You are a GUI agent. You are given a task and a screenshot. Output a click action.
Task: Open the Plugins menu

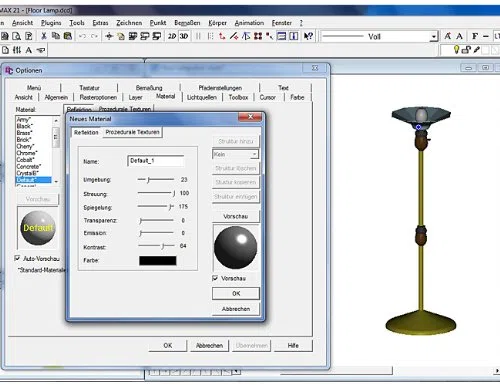[51, 23]
